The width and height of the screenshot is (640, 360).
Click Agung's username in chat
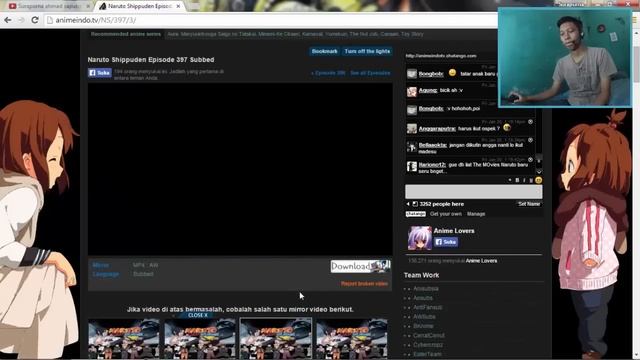[x=427, y=90]
